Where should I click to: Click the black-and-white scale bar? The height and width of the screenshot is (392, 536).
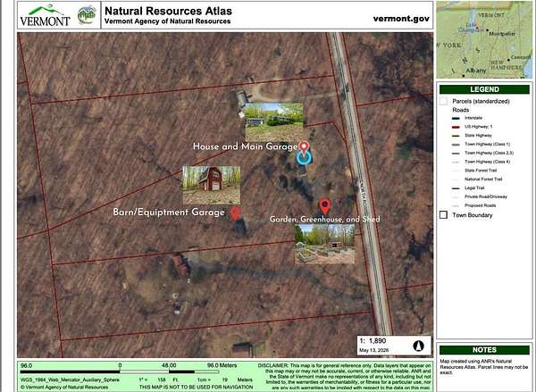pyautogui.click(x=120, y=371)
